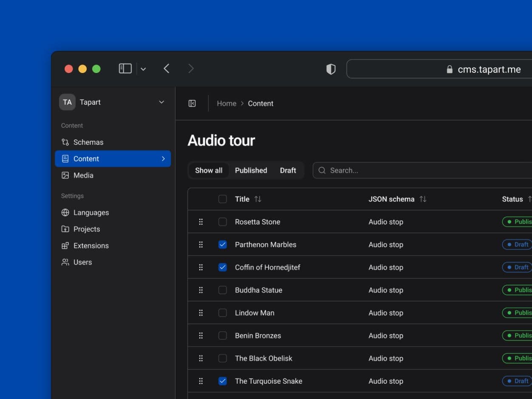
Task: Go forward with the browser forward arrow
Action: tap(191, 68)
